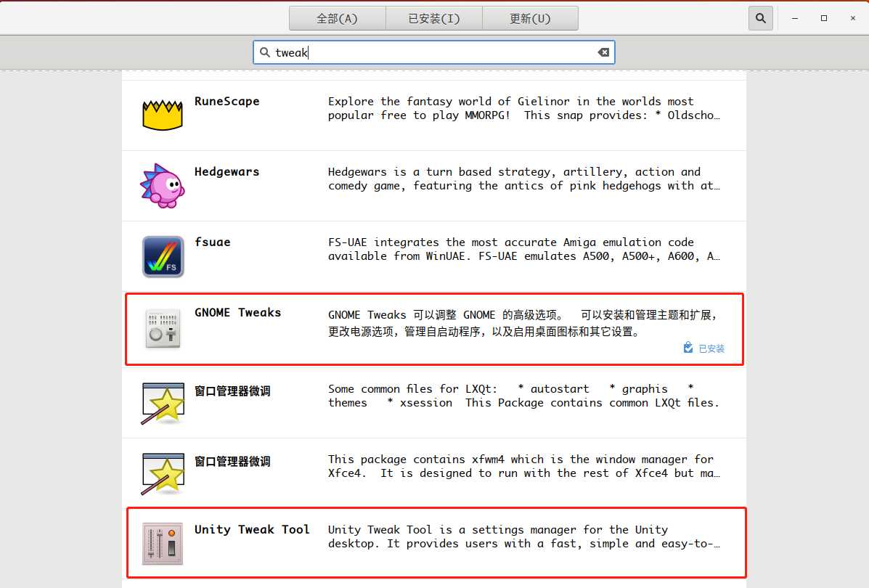Click the fsuae FS app icon
Screen dimensions: 869x588
click(x=163, y=256)
